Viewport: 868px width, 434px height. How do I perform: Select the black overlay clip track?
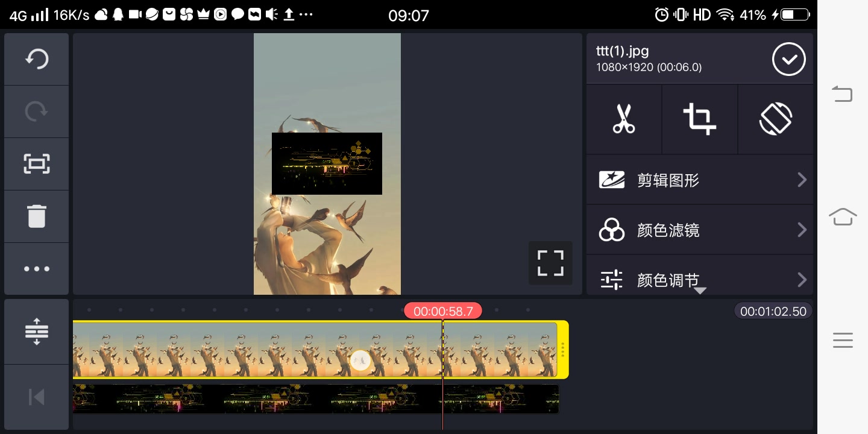point(316,399)
